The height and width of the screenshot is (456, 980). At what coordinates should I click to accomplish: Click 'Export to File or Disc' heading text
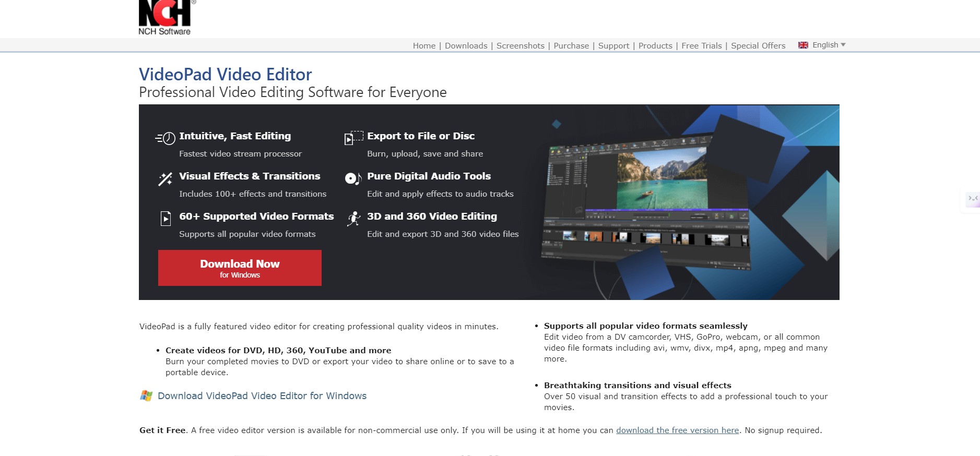pyautogui.click(x=421, y=136)
